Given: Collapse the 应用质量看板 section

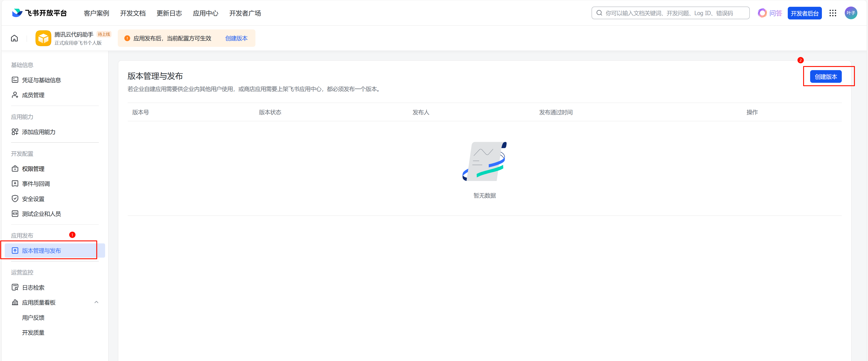Looking at the screenshot, I should (x=96, y=302).
